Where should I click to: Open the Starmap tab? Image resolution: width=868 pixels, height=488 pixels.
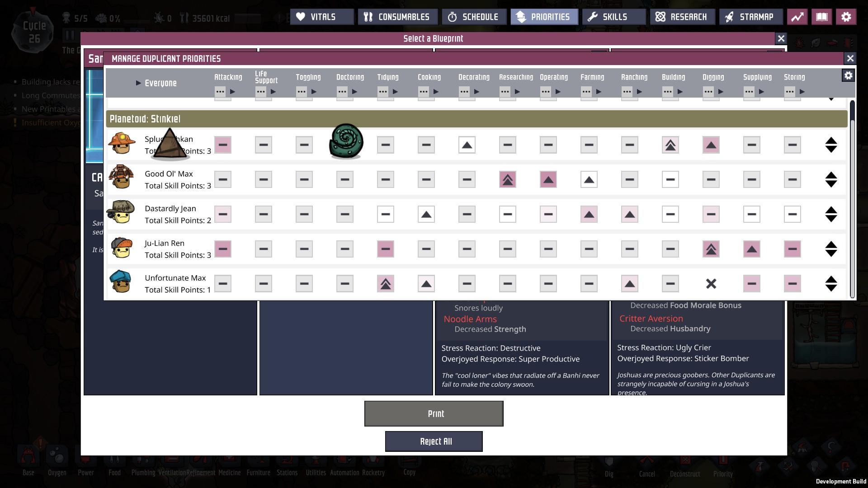coord(751,17)
